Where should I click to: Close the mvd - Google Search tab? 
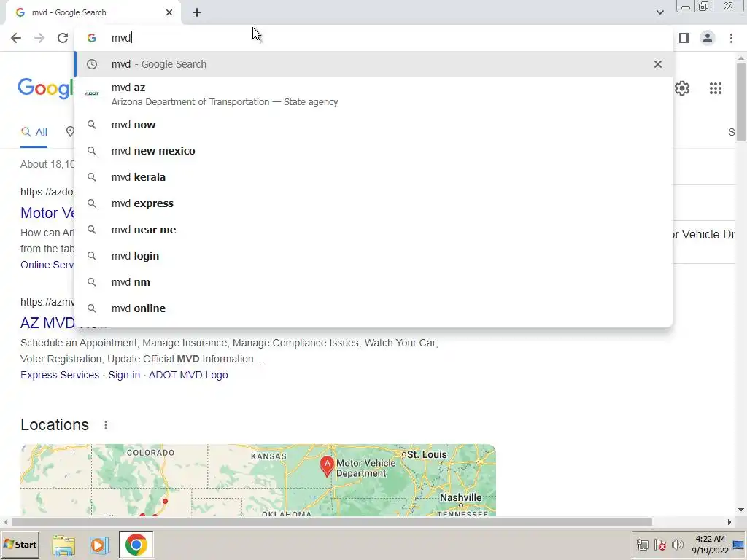(x=169, y=12)
